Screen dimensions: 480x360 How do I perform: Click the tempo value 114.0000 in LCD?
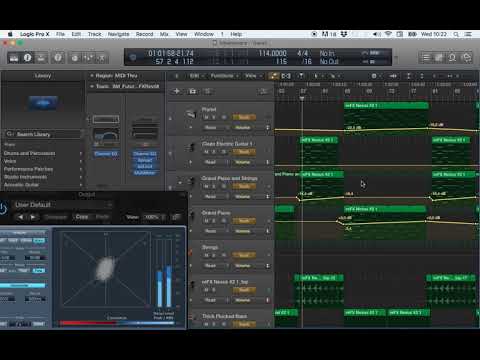pos(272,53)
